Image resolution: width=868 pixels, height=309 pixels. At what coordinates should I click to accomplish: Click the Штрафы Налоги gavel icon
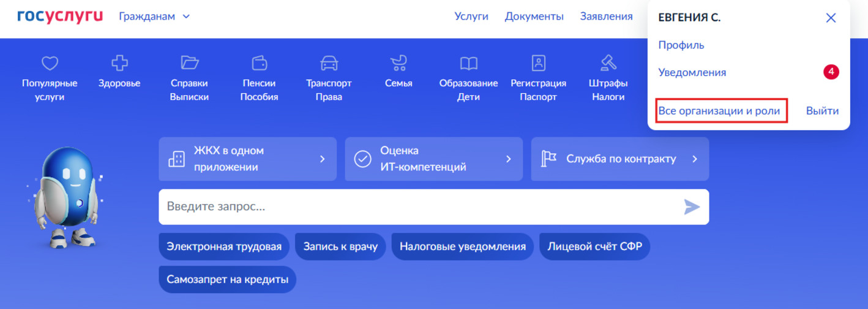[x=608, y=63]
